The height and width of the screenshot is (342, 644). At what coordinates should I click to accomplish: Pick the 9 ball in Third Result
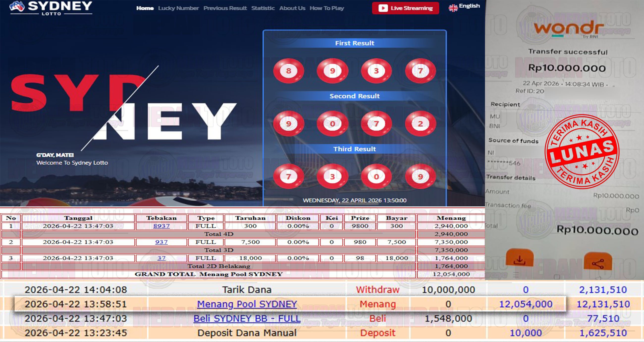[420, 176]
